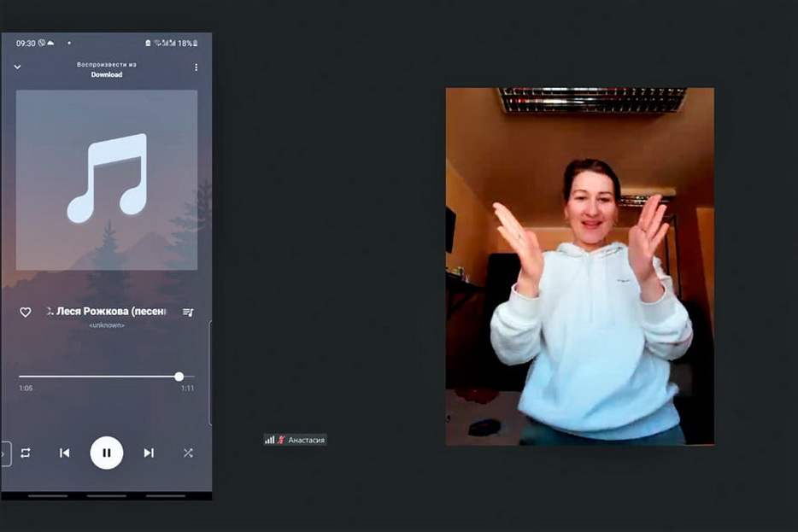Click the music note album artwork

107,179
